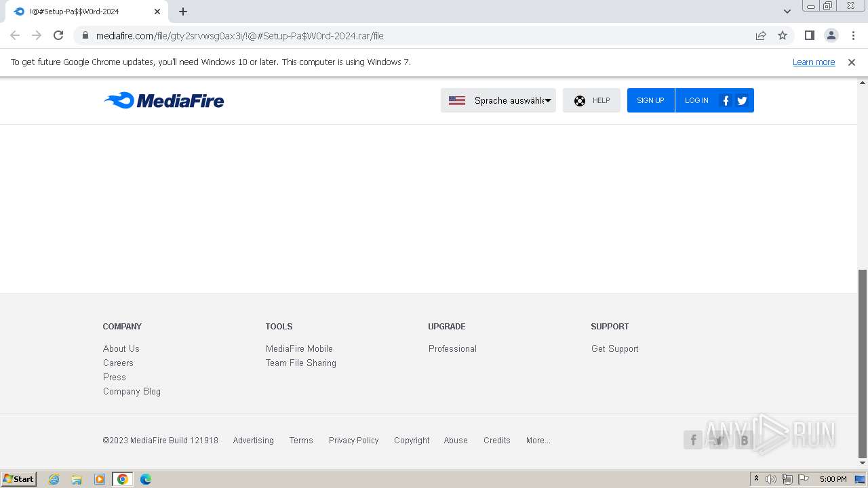Close the !@#Setup-Pa$$W0rd-2024 tab
868x488 pixels.
pos(157,12)
